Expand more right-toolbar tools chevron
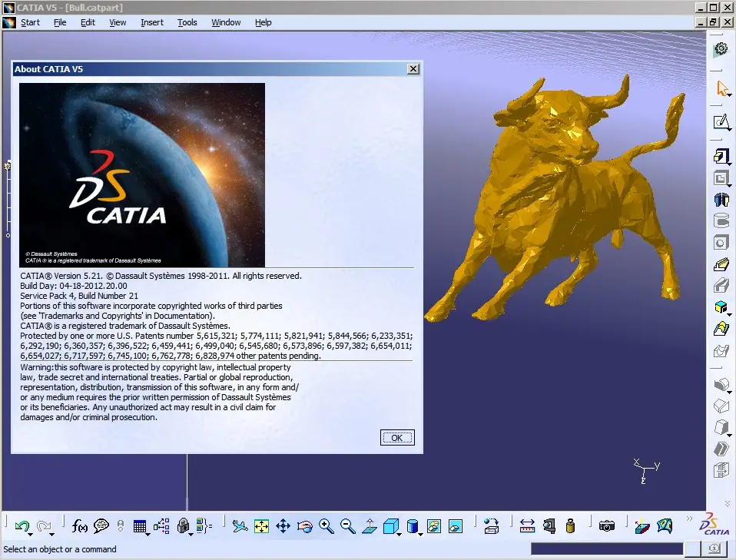The height and width of the screenshot is (560, 736). 728,504
